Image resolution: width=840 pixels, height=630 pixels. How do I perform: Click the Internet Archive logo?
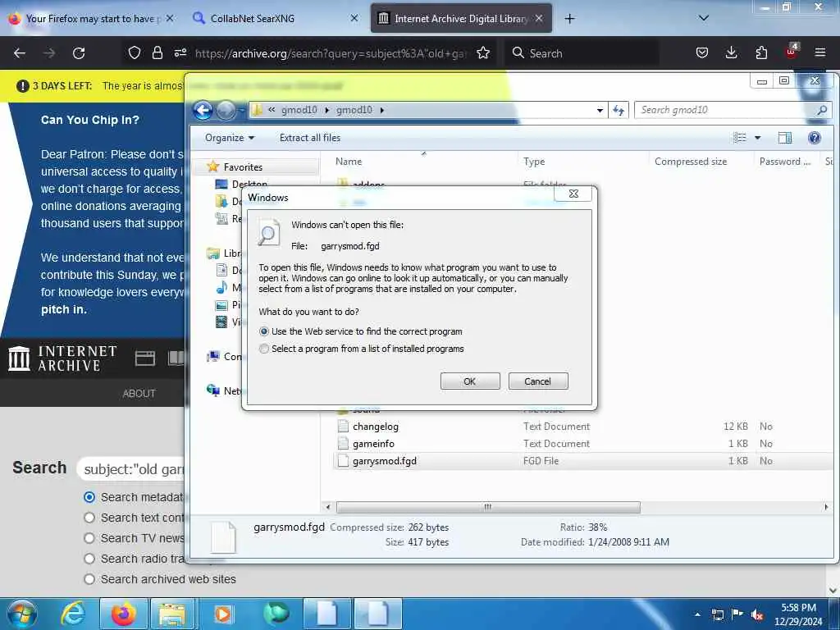(x=63, y=358)
